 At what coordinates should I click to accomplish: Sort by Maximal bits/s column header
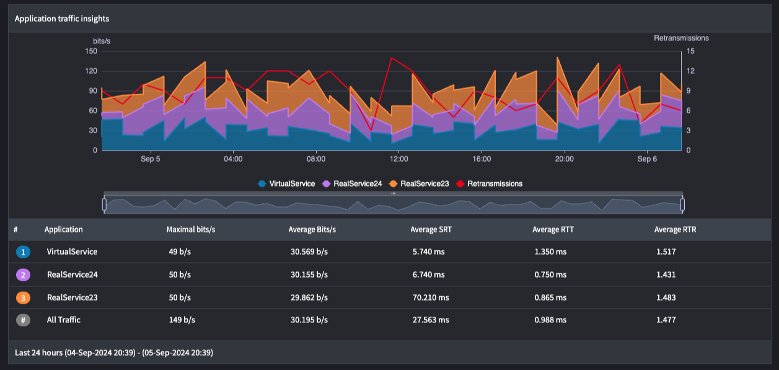coord(191,230)
